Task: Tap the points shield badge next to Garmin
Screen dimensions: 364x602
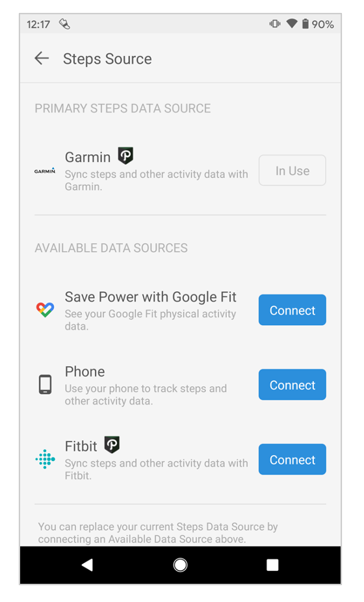Action: (x=125, y=156)
